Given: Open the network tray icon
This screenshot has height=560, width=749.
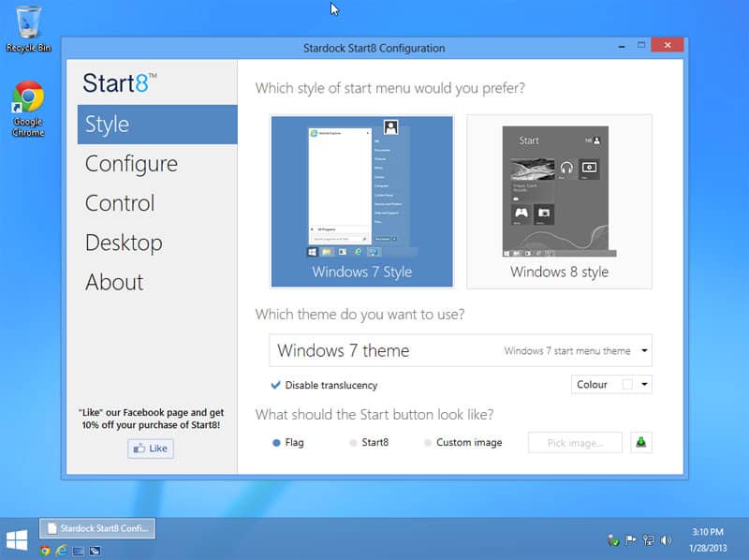Looking at the screenshot, I should pos(648,540).
